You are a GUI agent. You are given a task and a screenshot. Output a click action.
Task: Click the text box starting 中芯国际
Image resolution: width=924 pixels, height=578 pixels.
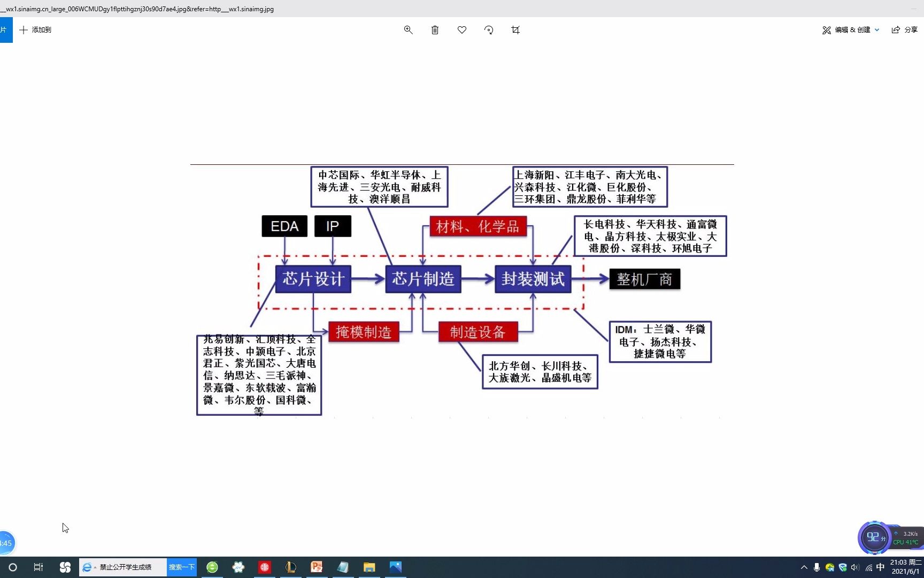[379, 187]
